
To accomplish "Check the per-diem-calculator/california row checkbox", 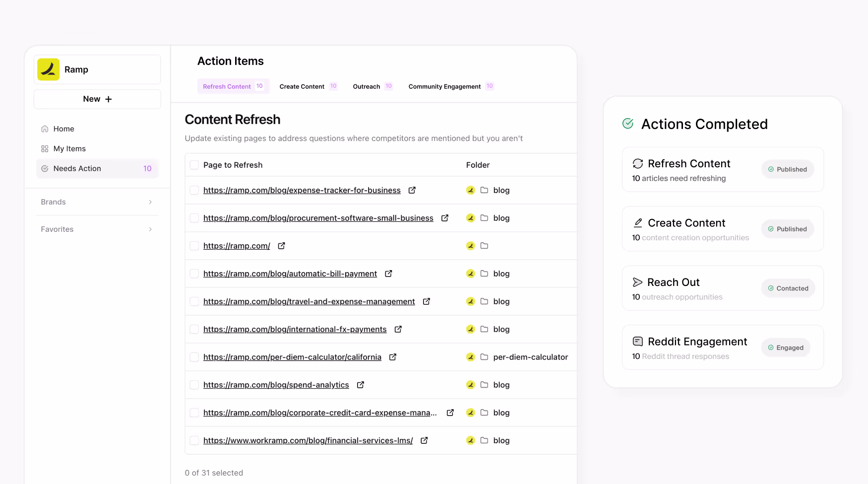I will click(194, 357).
